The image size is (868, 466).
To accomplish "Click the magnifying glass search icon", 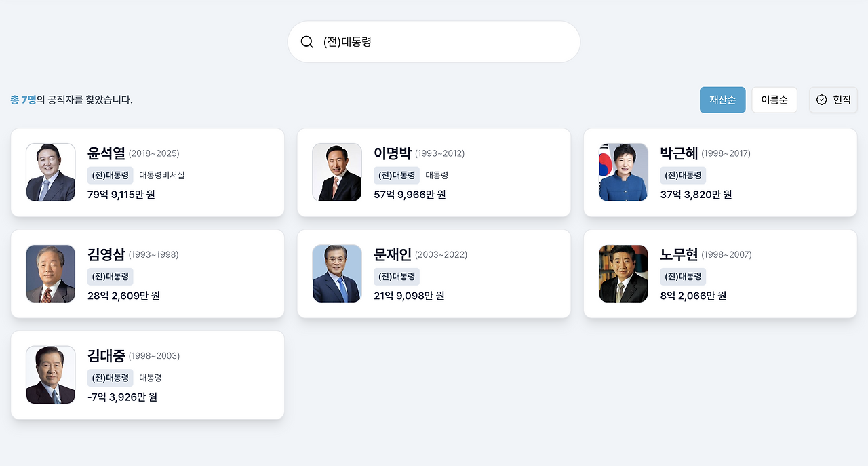I will (307, 42).
